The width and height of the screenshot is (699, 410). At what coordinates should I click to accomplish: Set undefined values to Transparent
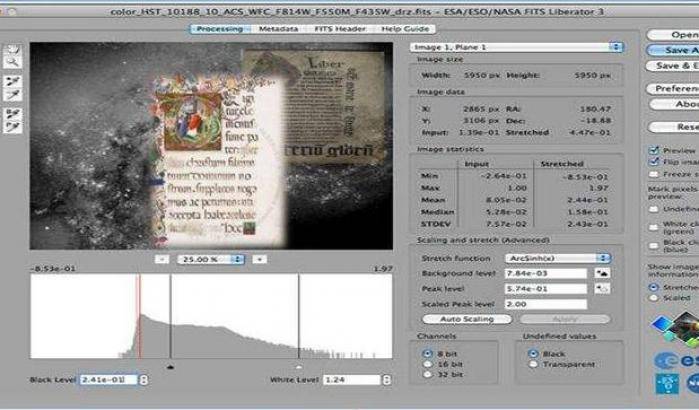point(533,365)
